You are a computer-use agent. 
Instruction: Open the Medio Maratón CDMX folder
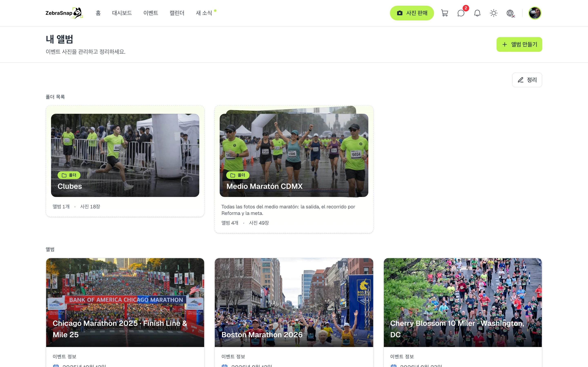click(294, 155)
